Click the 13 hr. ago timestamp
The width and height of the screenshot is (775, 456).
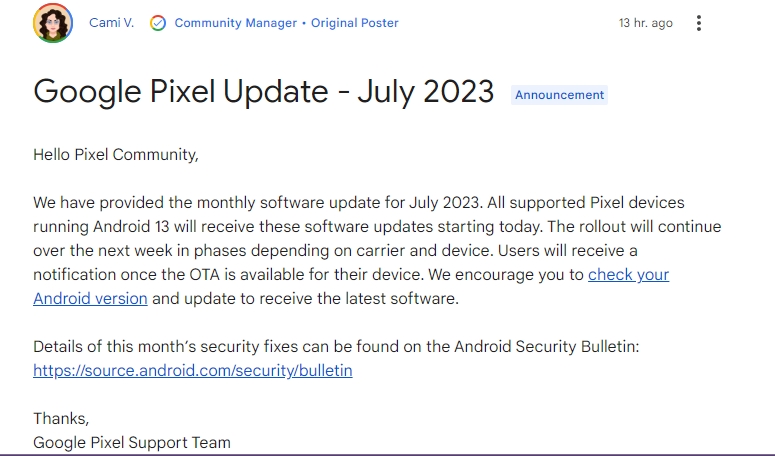tap(646, 23)
